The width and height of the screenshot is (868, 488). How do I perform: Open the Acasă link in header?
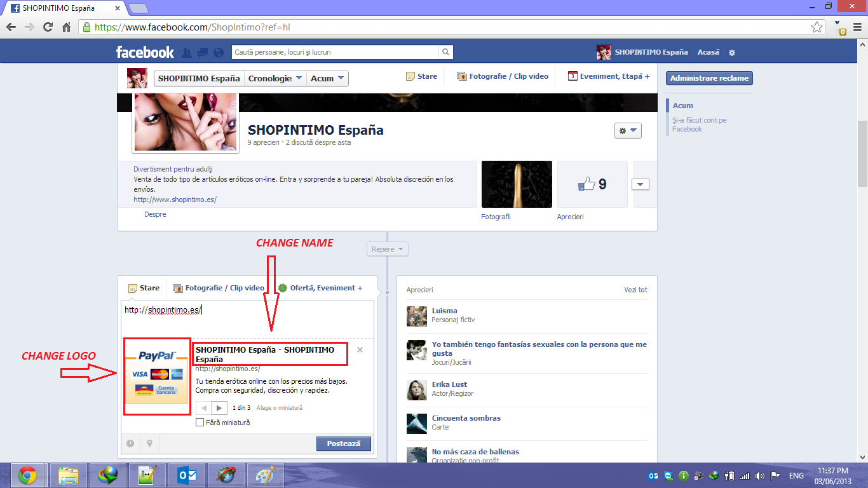(709, 52)
